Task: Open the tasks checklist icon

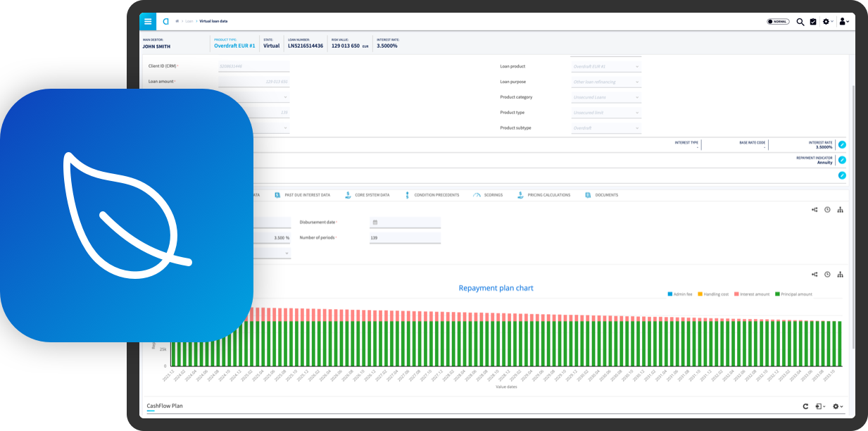Action: (813, 22)
